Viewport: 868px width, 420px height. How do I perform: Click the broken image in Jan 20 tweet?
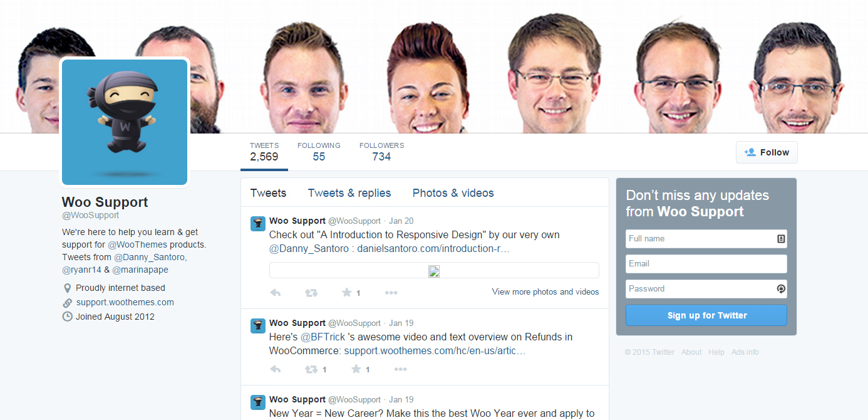point(434,271)
